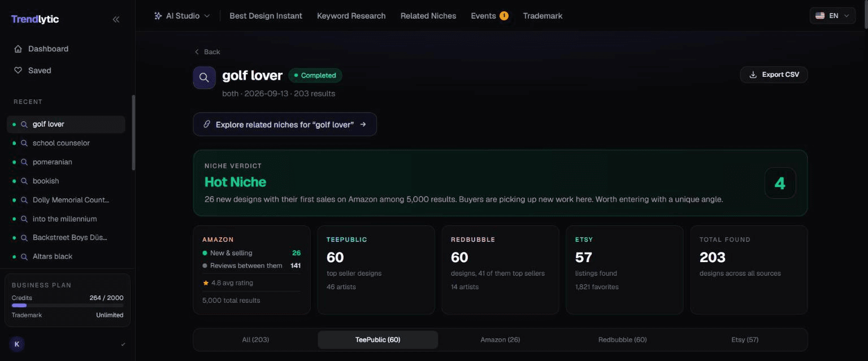Select the TeePublic (60) tab
Image resolution: width=868 pixels, height=361 pixels.
[x=377, y=340]
